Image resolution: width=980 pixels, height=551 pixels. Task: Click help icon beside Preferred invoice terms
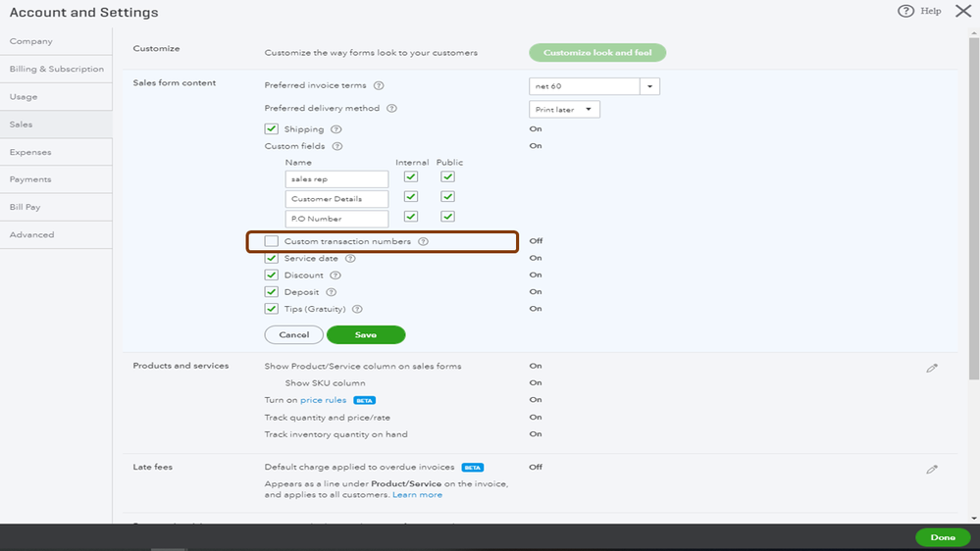pyautogui.click(x=379, y=86)
